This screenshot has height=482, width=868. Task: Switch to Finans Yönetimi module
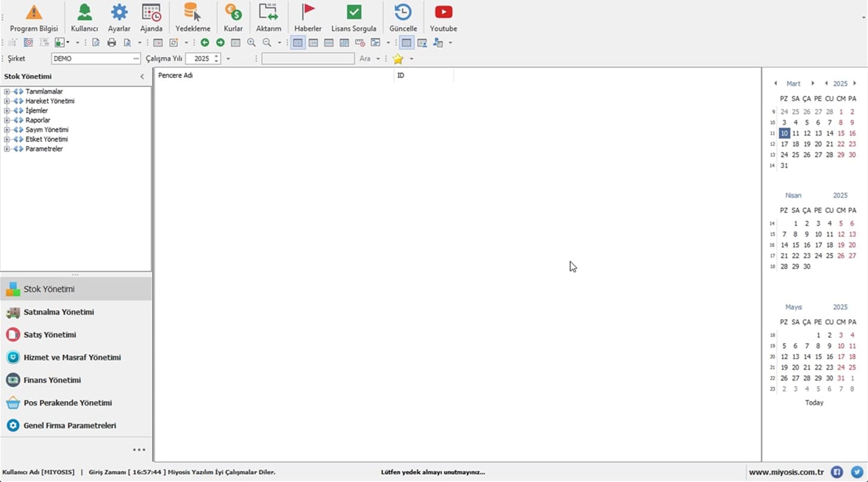(x=52, y=380)
